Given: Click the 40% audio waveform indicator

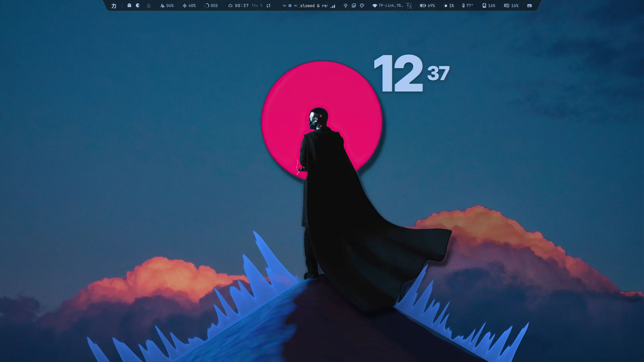Looking at the screenshot, I should coord(189,6).
